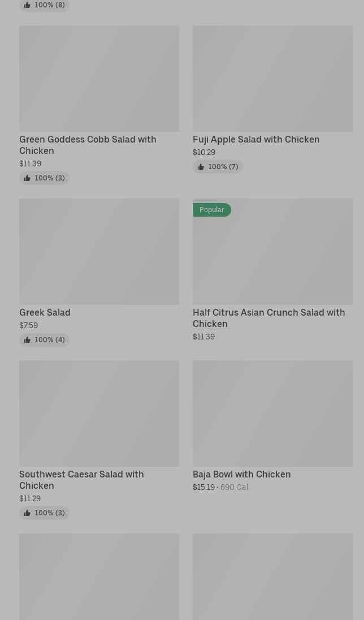Open Green Goddess Cobb Salad with Chicken image
The width and height of the screenshot is (364, 620).
99,79
